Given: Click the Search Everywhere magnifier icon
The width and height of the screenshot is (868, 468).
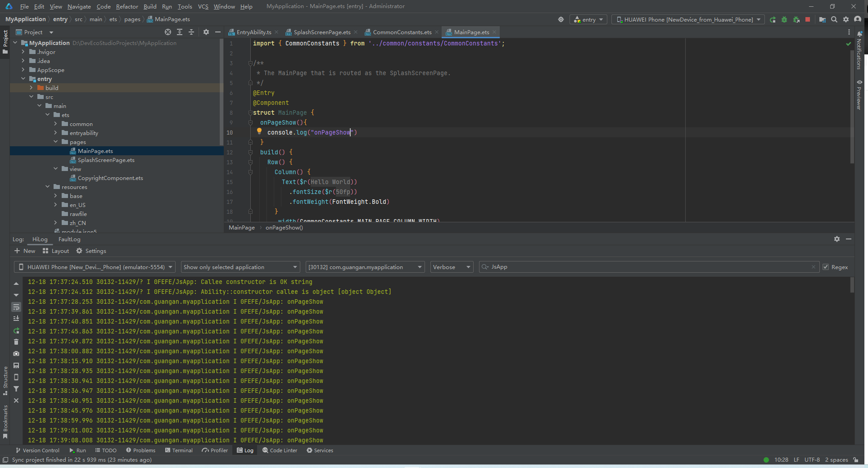Looking at the screenshot, I should (x=834, y=19).
